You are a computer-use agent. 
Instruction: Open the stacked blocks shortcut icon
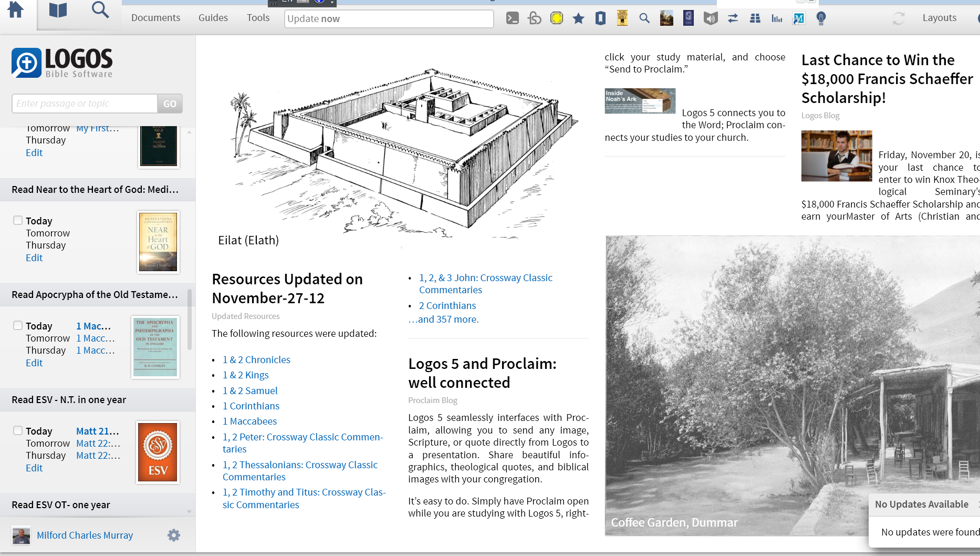(x=755, y=18)
